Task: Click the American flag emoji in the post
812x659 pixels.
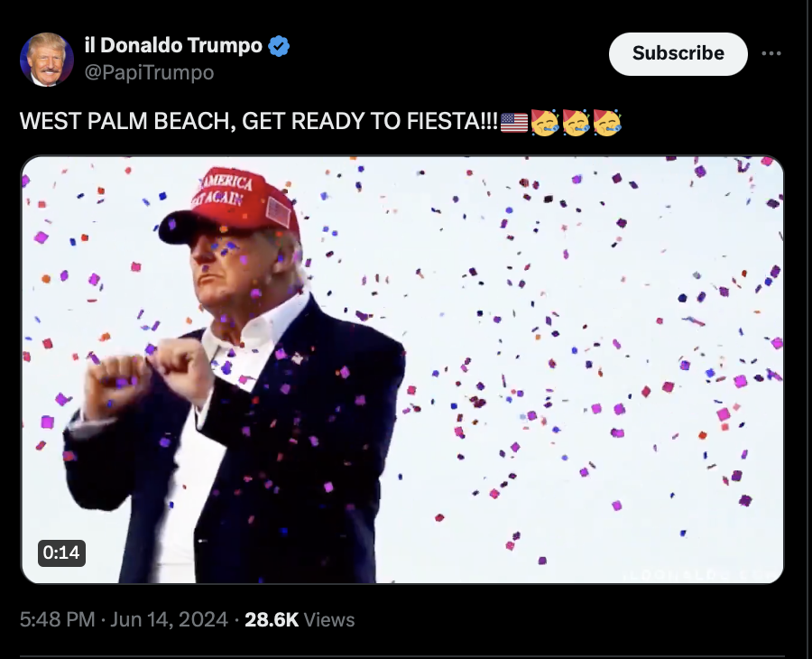Action: tap(514, 122)
